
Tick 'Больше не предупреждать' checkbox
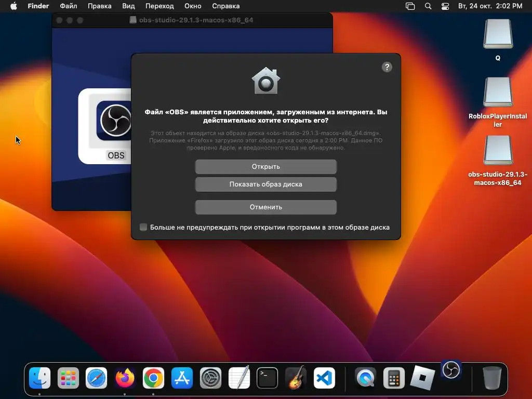coord(143,227)
